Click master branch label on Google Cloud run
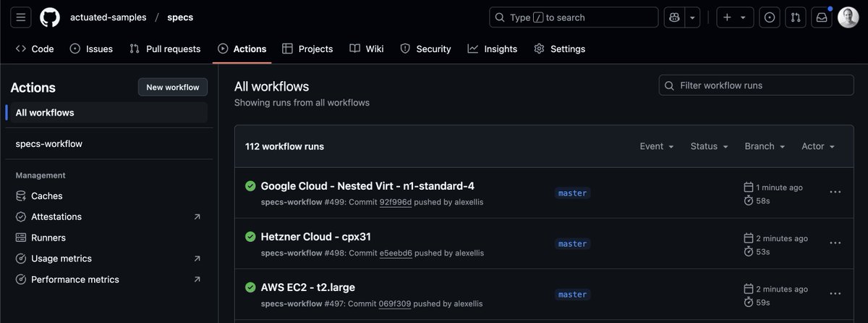 [572, 193]
